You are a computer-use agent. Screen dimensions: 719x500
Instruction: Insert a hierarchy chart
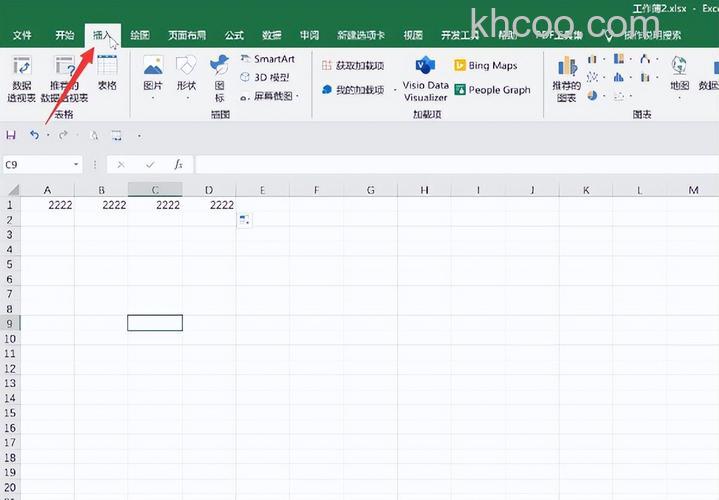coord(622,59)
